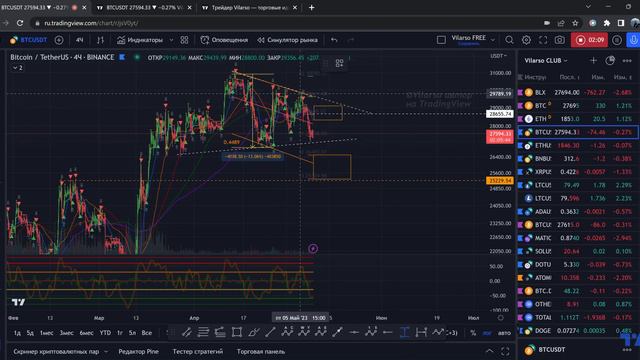The height and width of the screenshot is (360, 640).
Task: Expand the bottom panel with up chevron
Action: coord(489,351)
